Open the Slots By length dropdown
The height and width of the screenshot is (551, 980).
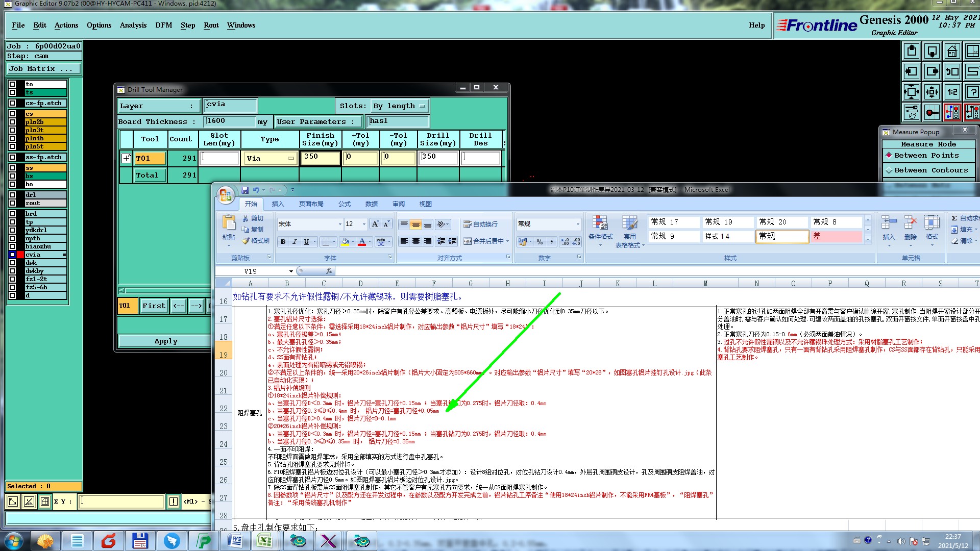click(x=400, y=106)
